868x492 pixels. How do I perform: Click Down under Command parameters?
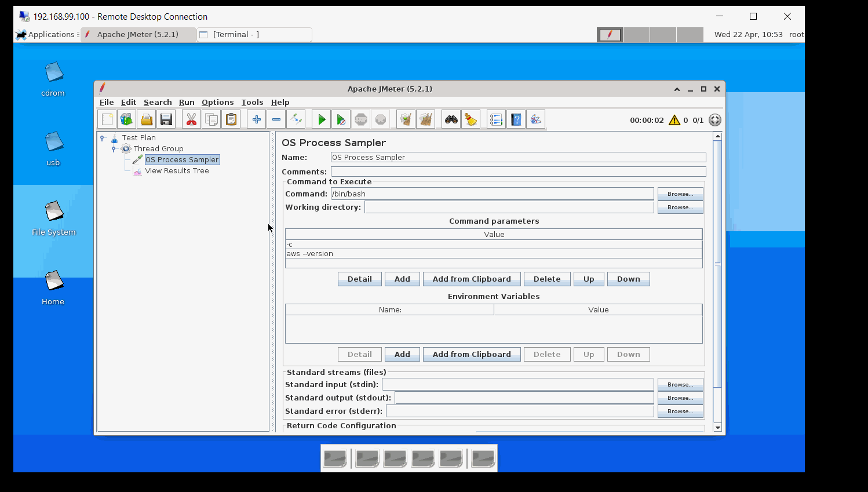pos(629,279)
